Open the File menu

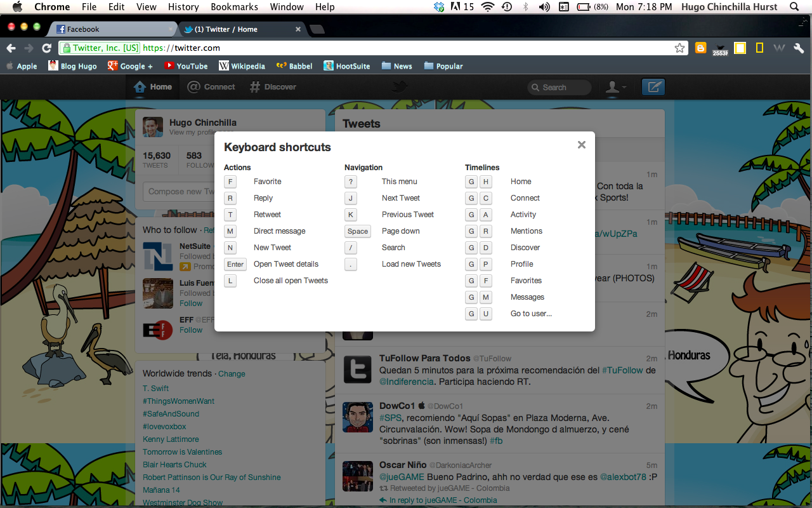point(89,7)
